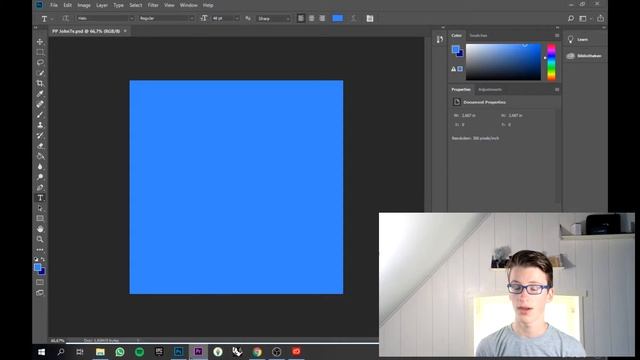Open WhatsApp from the taskbar

(120, 352)
